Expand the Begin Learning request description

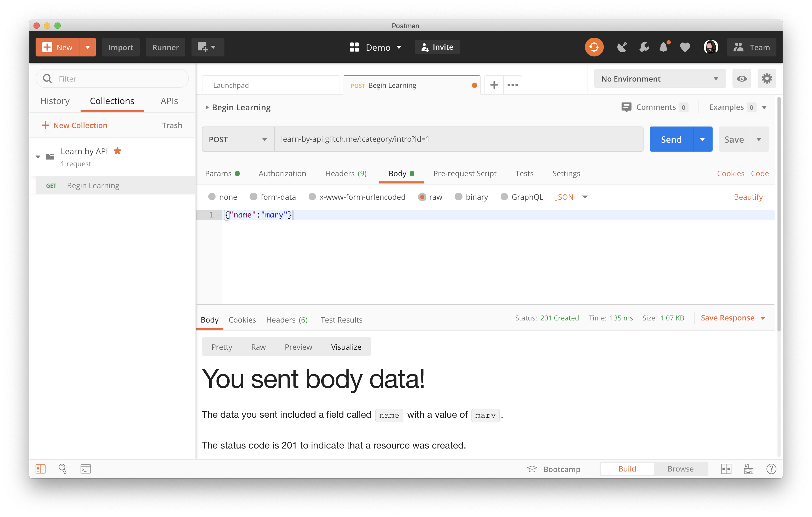(x=207, y=107)
